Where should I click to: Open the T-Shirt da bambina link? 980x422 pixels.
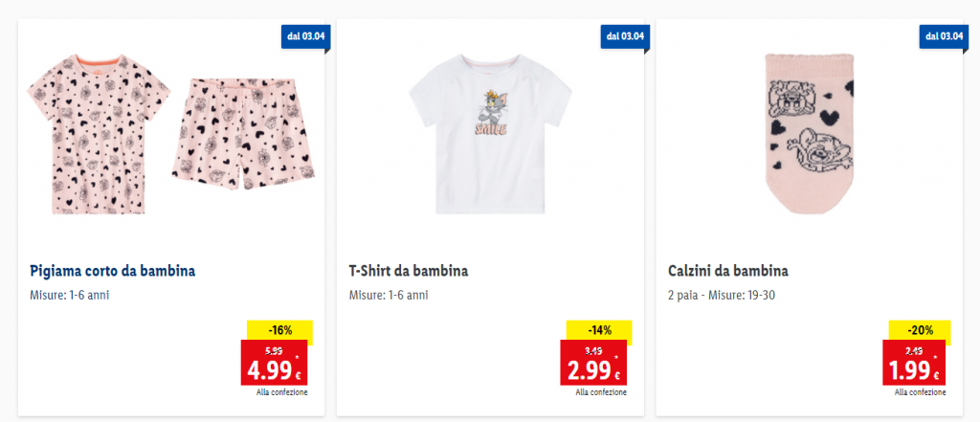pyautogui.click(x=409, y=271)
